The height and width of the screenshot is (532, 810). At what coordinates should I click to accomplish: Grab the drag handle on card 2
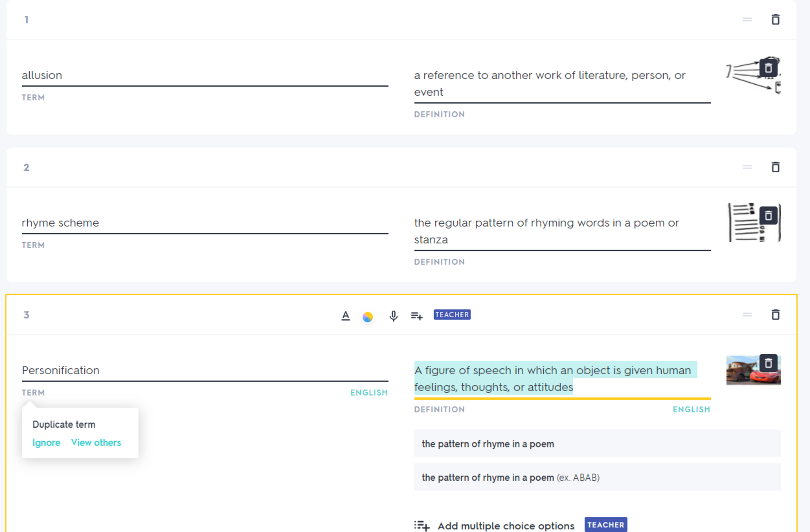[747, 167]
